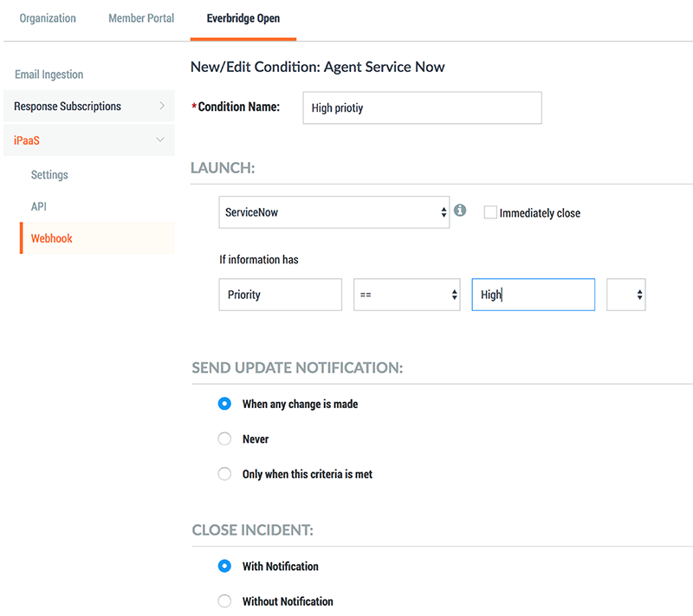Click the SEND UPDATE NOTIFICATION: heading
Viewport: 693px width, 616px height.
[297, 367]
